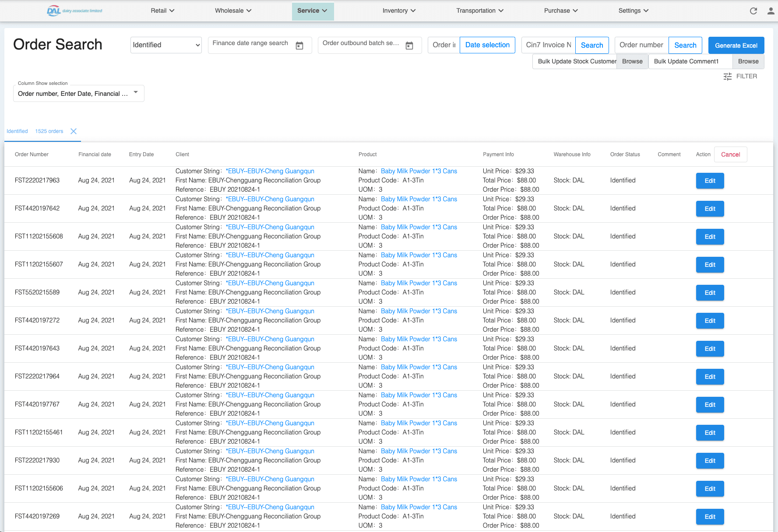778x532 pixels.
Task: Open the Service menu
Action: (313, 11)
